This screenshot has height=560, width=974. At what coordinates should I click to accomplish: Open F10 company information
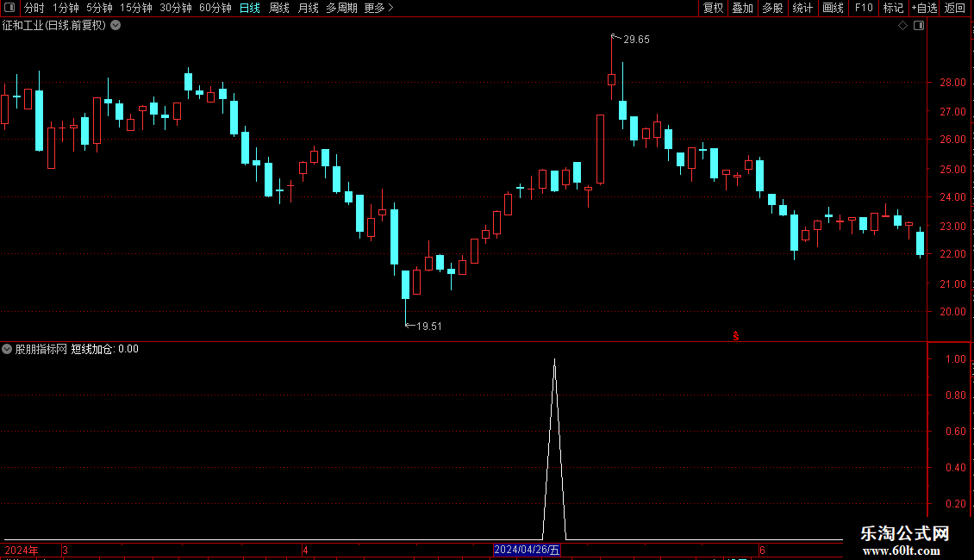click(864, 8)
